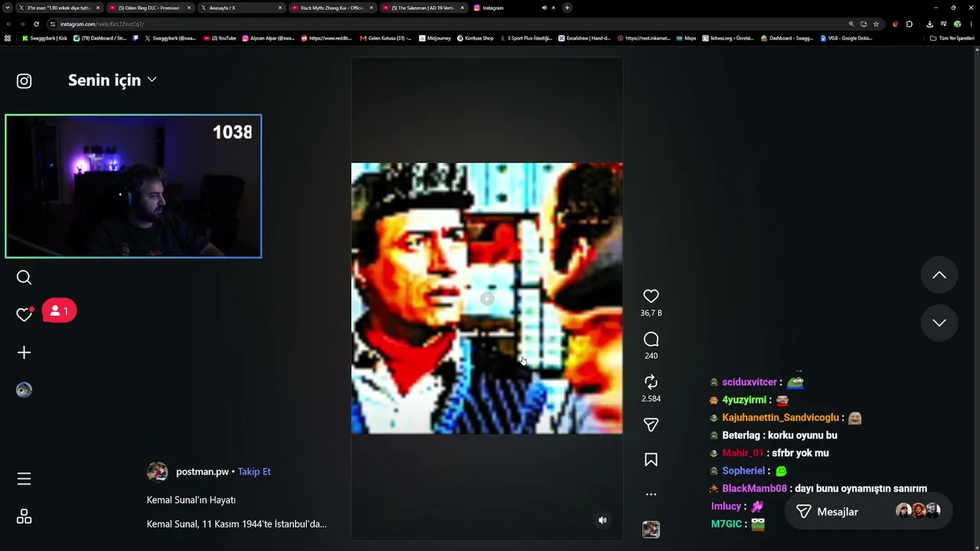Bookmark this page with star icon
The height and width of the screenshot is (551, 980).
tap(877, 24)
